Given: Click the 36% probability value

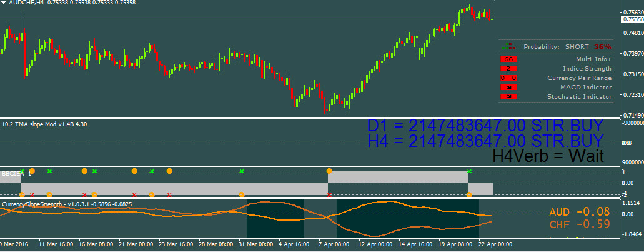Looking at the screenshot, I should [x=602, y=47].
